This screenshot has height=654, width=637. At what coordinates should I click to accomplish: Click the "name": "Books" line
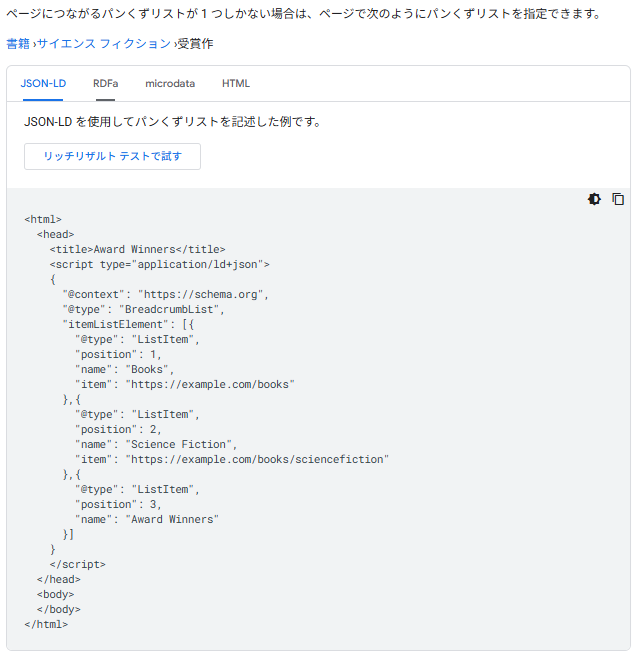point(124,370)
